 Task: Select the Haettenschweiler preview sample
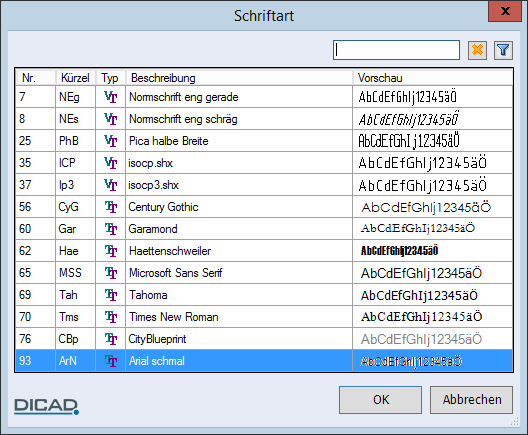point(399,251)
